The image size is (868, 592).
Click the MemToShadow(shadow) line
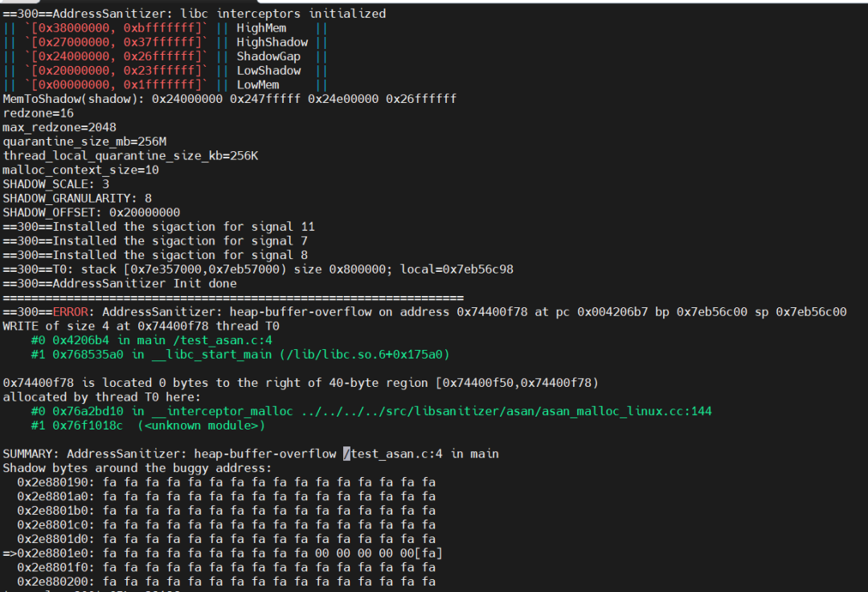230,99
